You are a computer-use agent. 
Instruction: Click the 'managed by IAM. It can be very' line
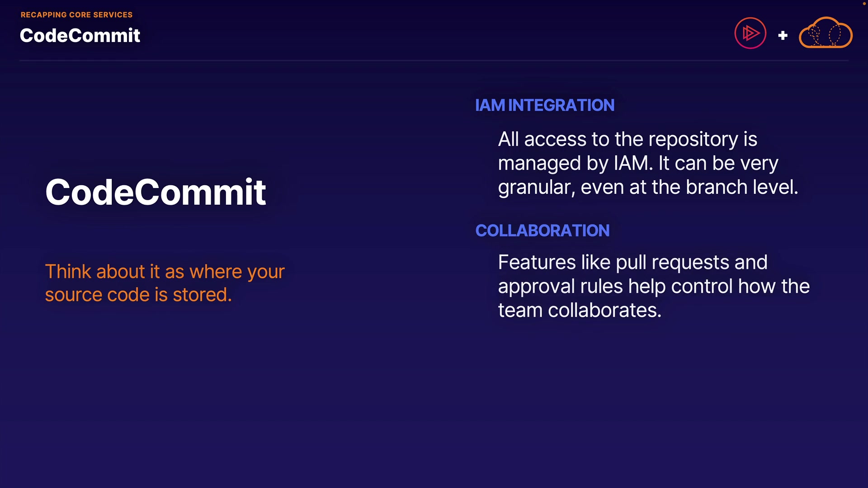[638, 163]
